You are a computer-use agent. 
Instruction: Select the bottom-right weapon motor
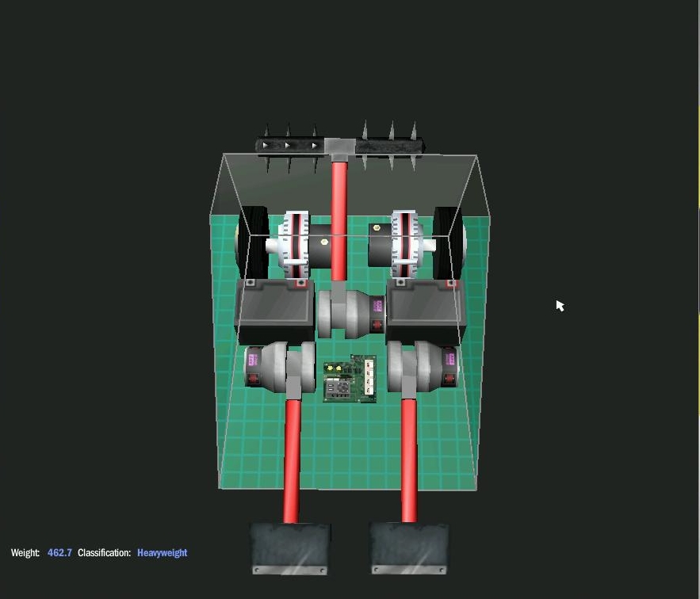point(423,367)
